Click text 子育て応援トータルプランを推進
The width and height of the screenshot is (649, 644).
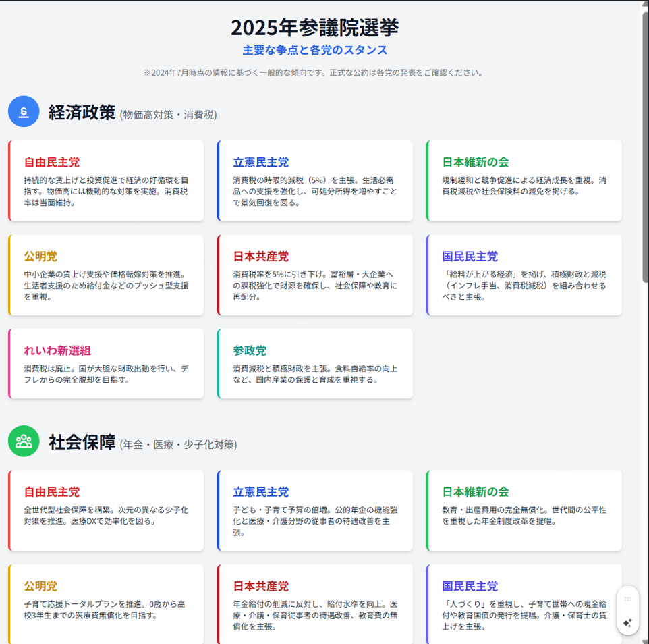coord(82,603)
